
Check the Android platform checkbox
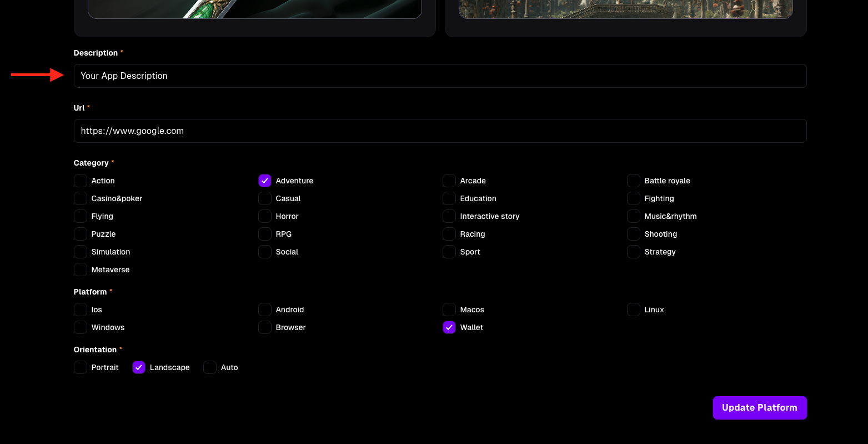tap(265, 310)
